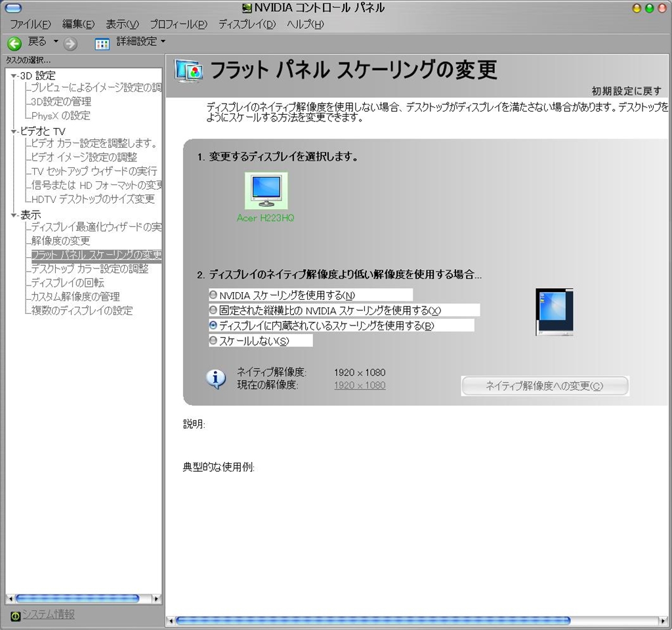
Task: Open the ヘルプ(H) menu
Action: coord(305,24)
